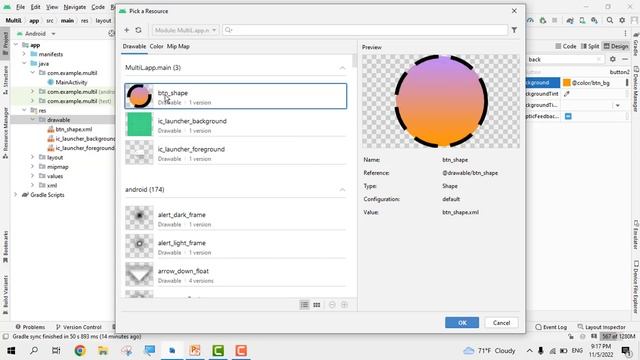Open the Attributes panel settings gear
Image resolution: width=640 pixels, height=360 pixels.
pyautogui.click(x=613, y=59)
